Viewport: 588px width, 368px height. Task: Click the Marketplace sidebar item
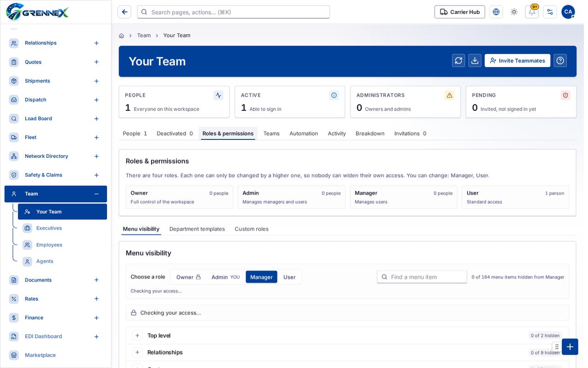pyautogui.click(x=56, y=355)
